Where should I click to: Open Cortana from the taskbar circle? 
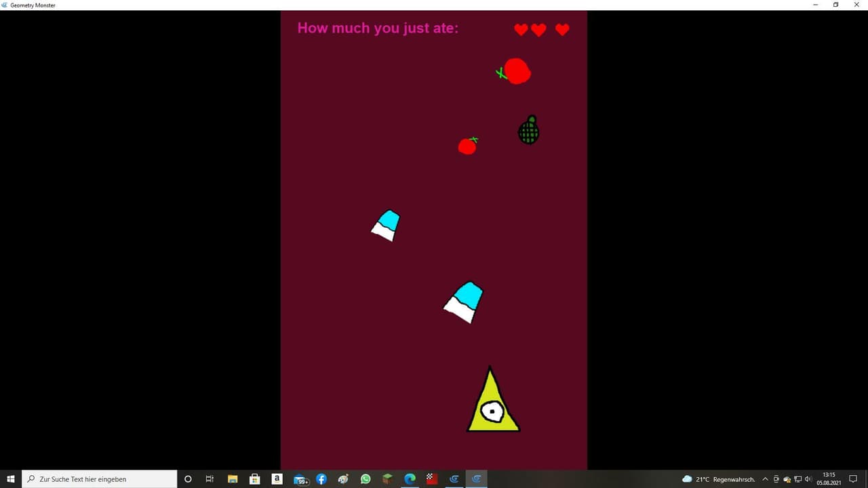coord(188,479)
